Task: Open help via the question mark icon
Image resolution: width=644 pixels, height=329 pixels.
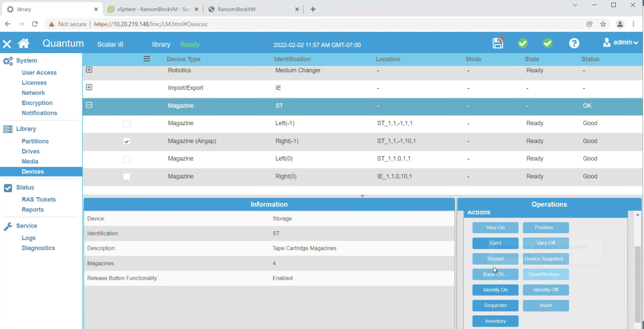Action: [x=574, y=43]
